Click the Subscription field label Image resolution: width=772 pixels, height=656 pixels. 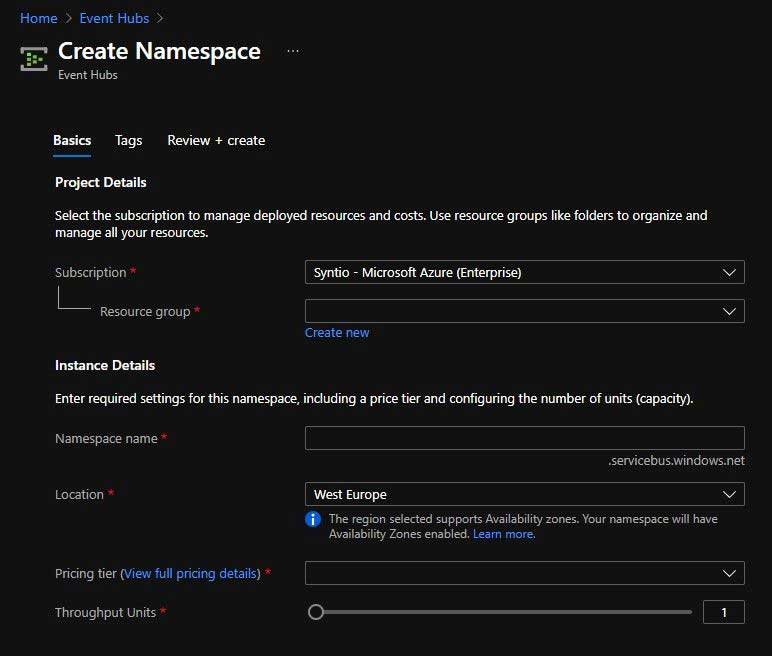point(91,272)
